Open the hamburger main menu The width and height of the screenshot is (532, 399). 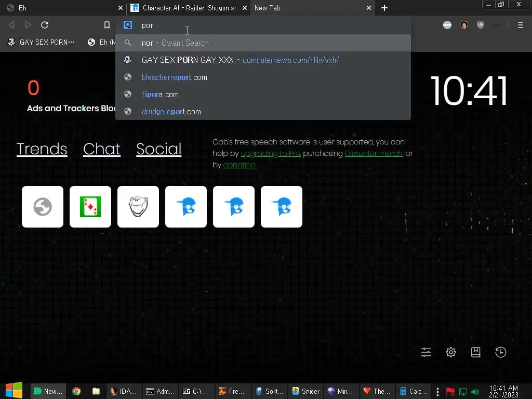(x=520, y=25)
